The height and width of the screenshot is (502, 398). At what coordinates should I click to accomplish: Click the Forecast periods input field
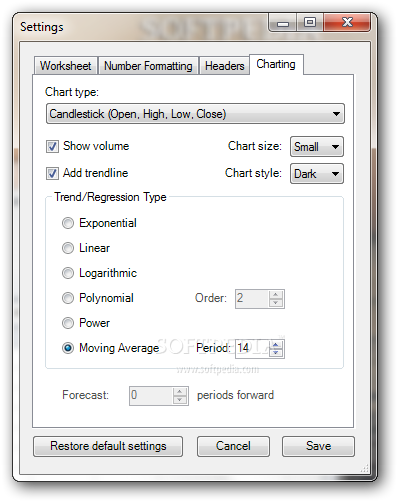coord(151,396)
